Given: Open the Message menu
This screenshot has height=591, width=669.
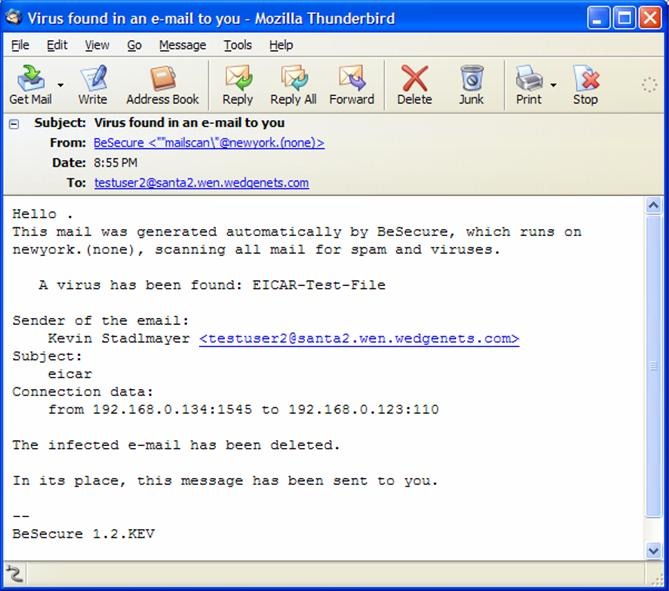Looking at the screenshot, I should tap(183, 45).
